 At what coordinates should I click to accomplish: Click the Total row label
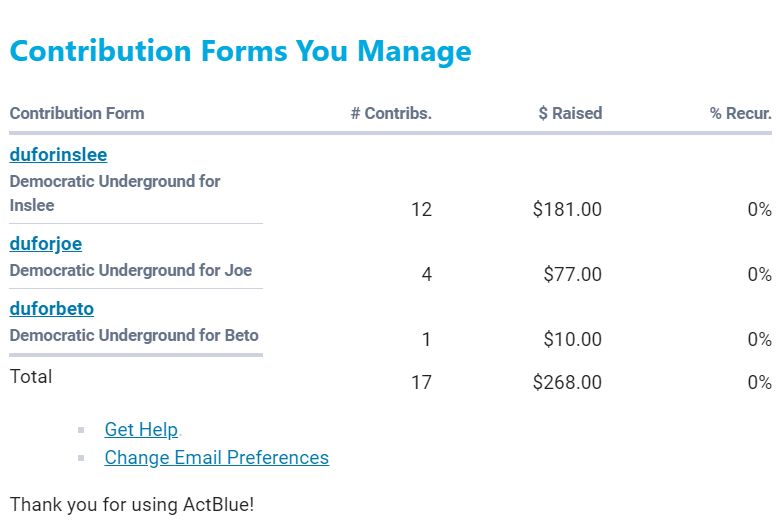point(31,377)
